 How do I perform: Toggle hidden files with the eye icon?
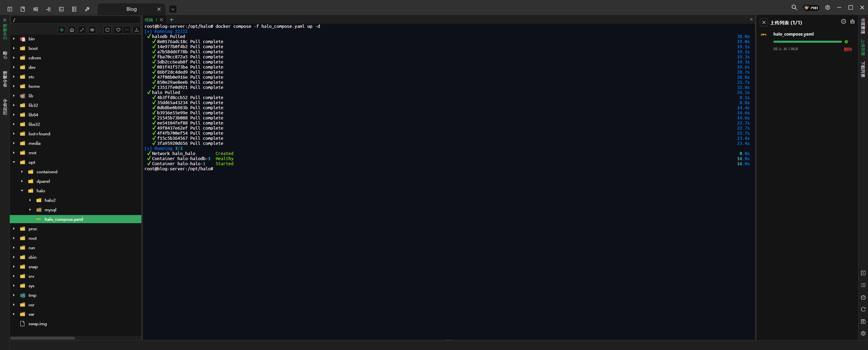(x=92, y=30)
